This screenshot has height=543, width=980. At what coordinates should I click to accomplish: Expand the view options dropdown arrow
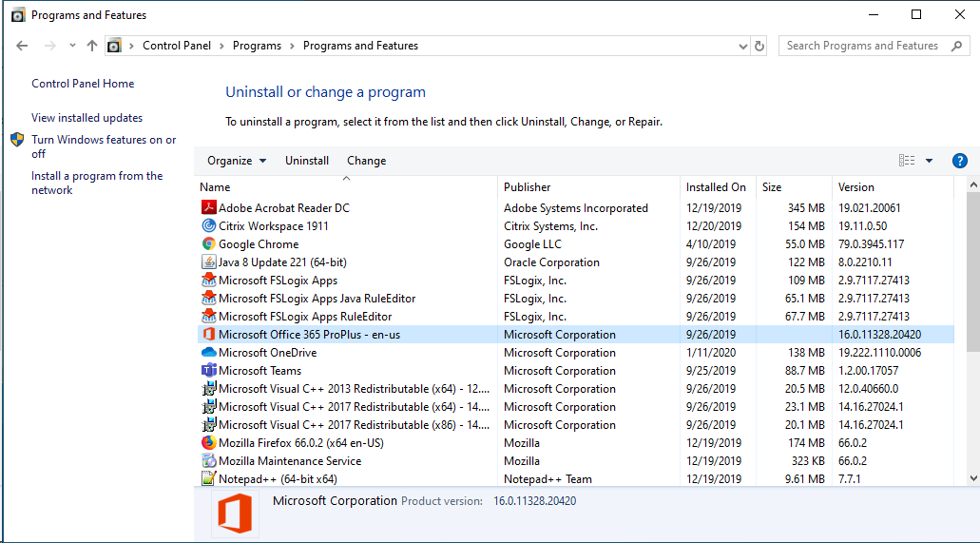(929, 161)
